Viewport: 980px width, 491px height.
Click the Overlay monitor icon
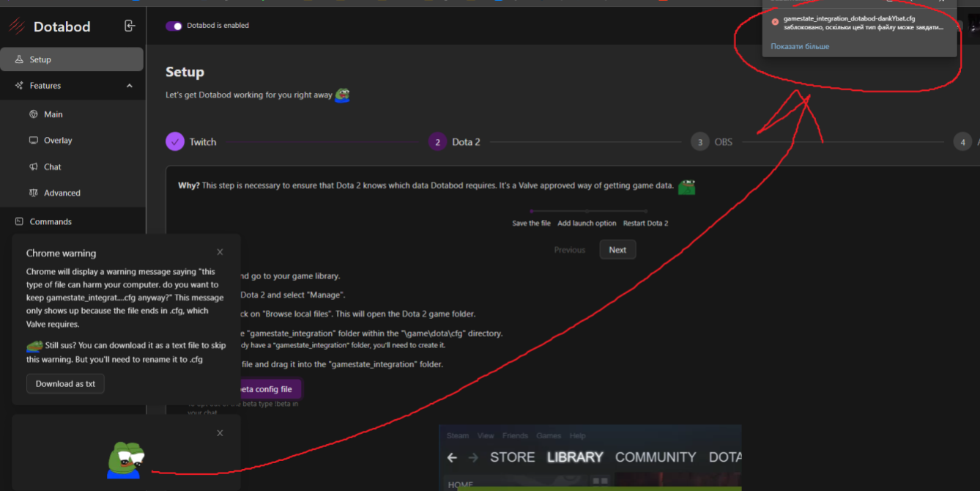pos(33,140)
